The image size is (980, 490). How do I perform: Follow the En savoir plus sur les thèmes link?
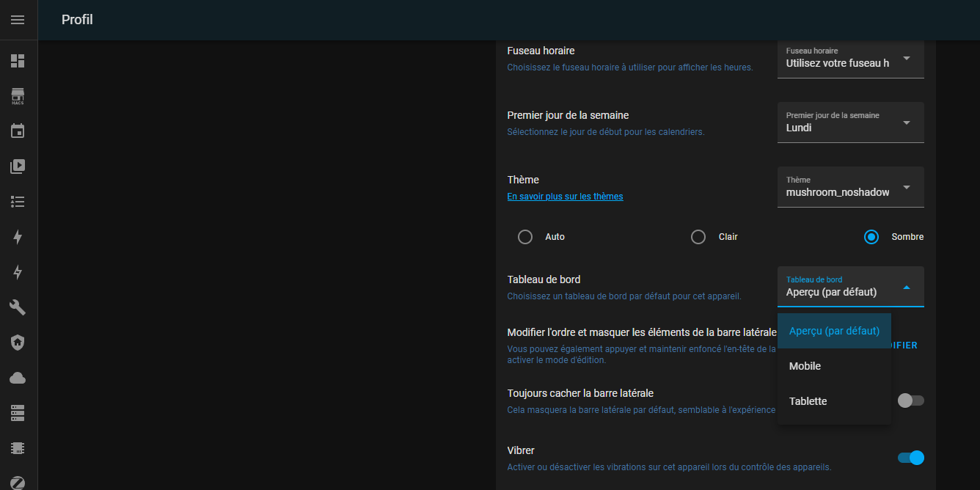click(565, 197)
